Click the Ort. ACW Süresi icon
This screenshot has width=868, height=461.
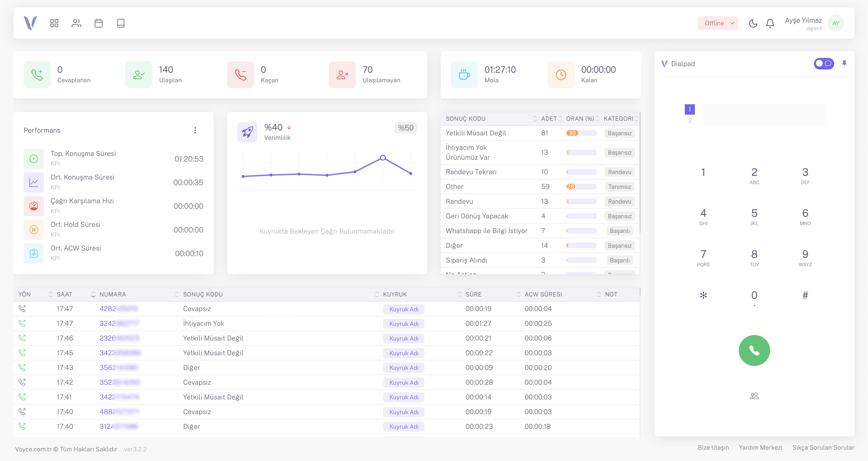coord(34,253)
